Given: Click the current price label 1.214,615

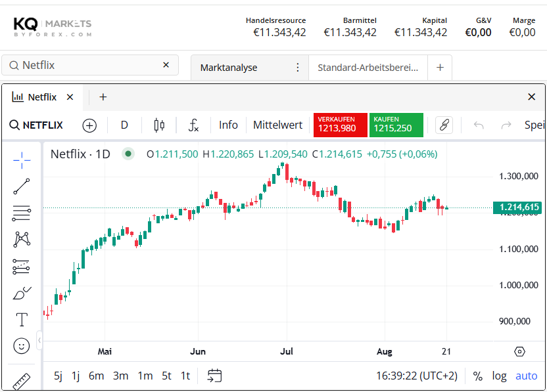Looking at the screenshot, I should click(x=517, y=207).
